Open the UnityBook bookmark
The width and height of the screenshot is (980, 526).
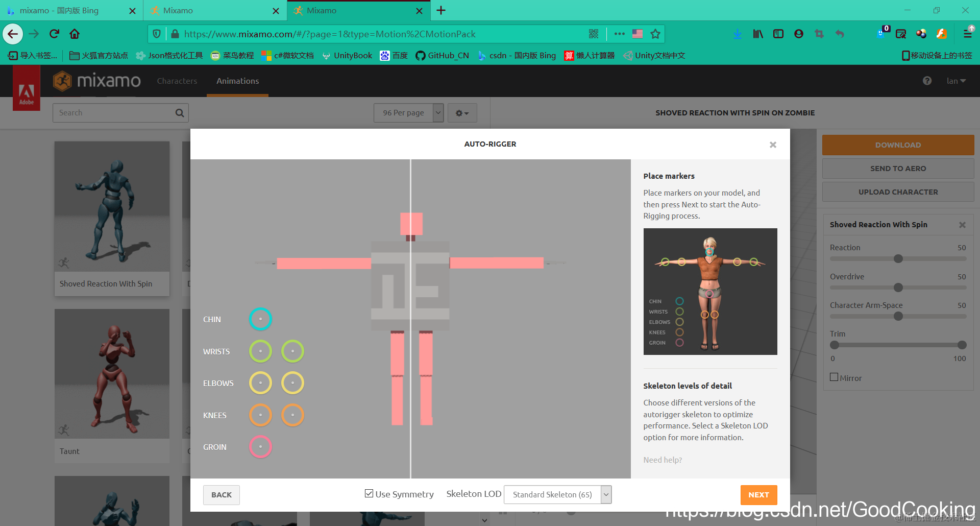click(347, 56)
